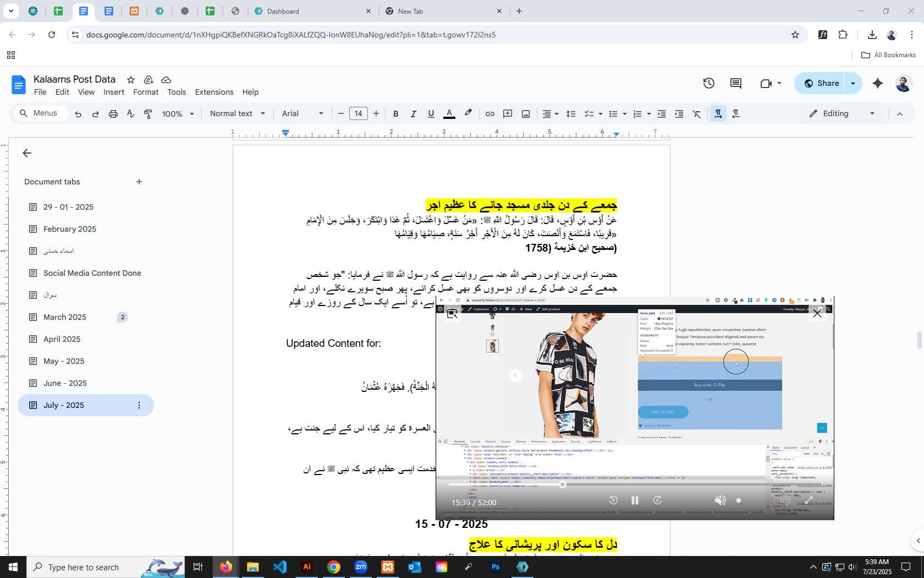Expand the checklist options dropdown arrow
Viewport: 924px width, 578px height.
600,114
